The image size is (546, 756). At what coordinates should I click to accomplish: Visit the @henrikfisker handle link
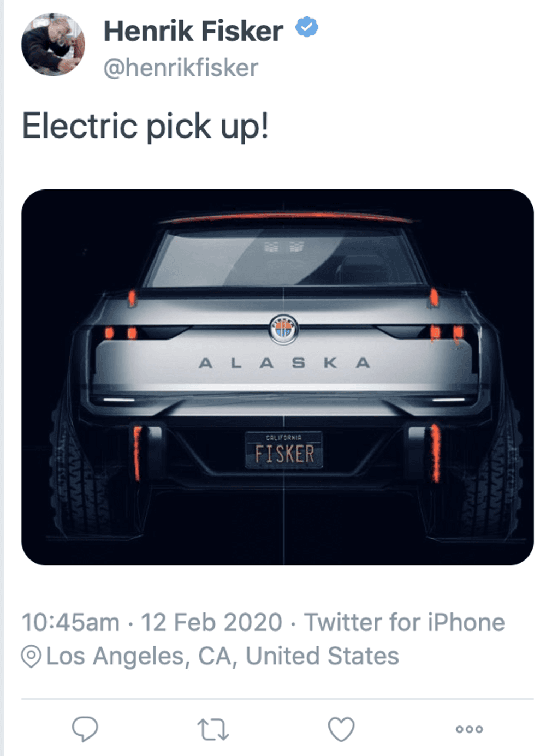click(181, 68)
